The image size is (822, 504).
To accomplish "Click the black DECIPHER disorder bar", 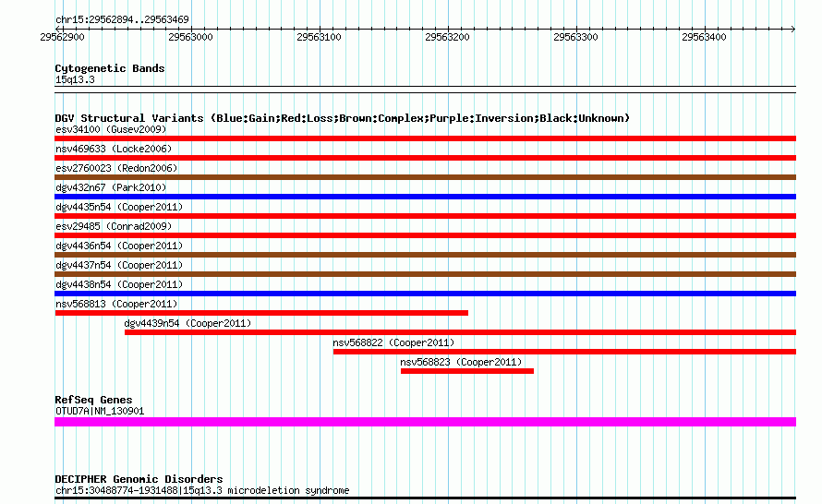I will 425,498.
